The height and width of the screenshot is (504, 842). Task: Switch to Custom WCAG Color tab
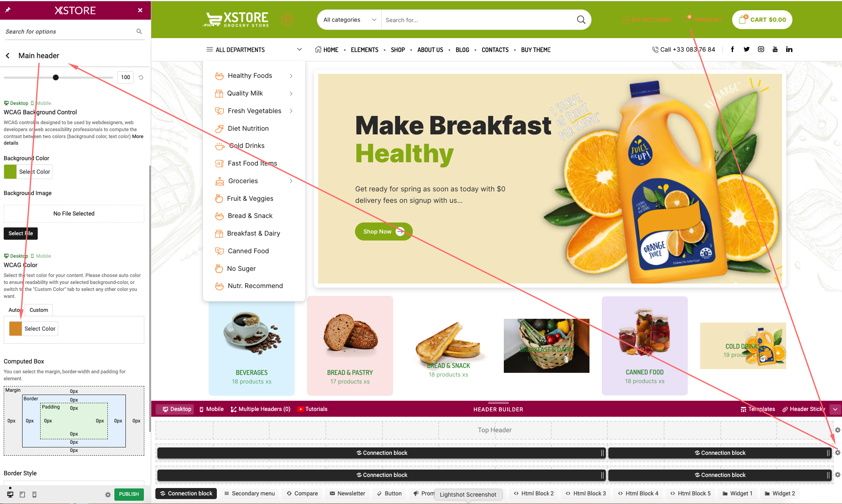(x=39, y=310)
